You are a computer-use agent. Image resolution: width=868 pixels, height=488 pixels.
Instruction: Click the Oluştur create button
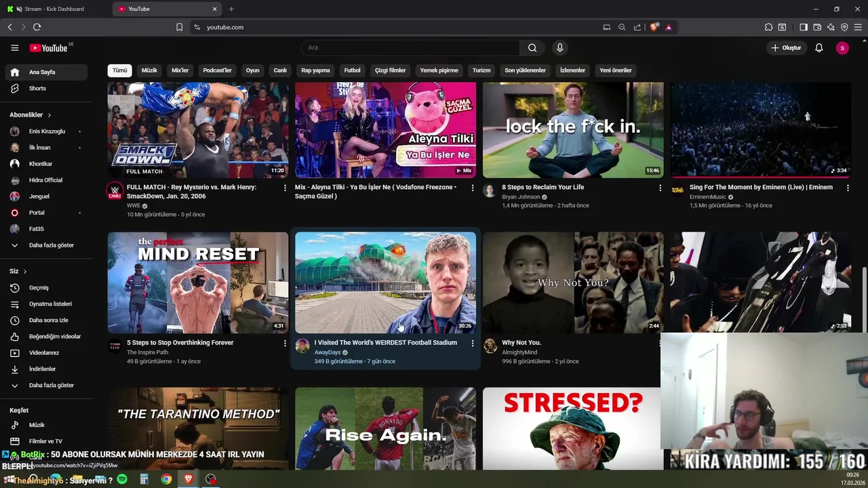tap(787, 47)
